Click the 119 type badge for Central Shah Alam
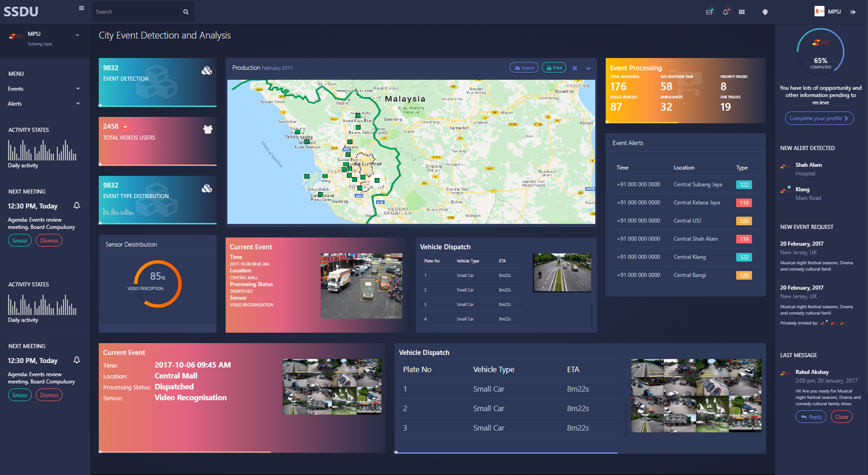 (x=744, y=239)
